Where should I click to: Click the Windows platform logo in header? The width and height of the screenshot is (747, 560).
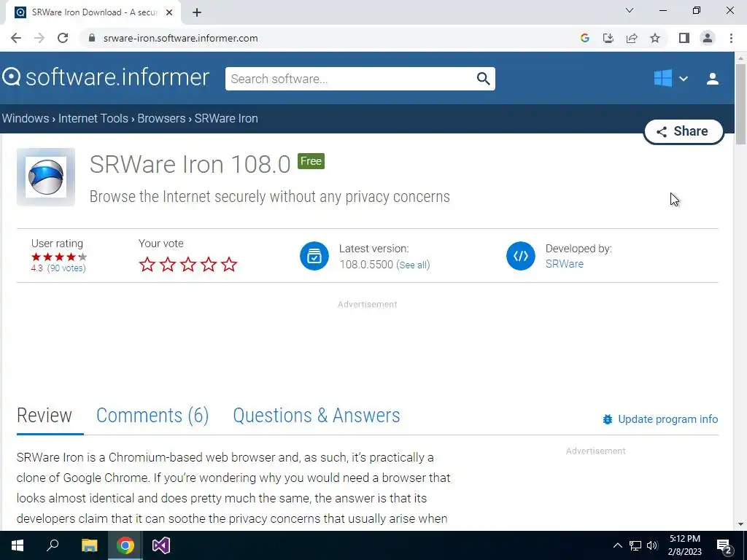662,78
